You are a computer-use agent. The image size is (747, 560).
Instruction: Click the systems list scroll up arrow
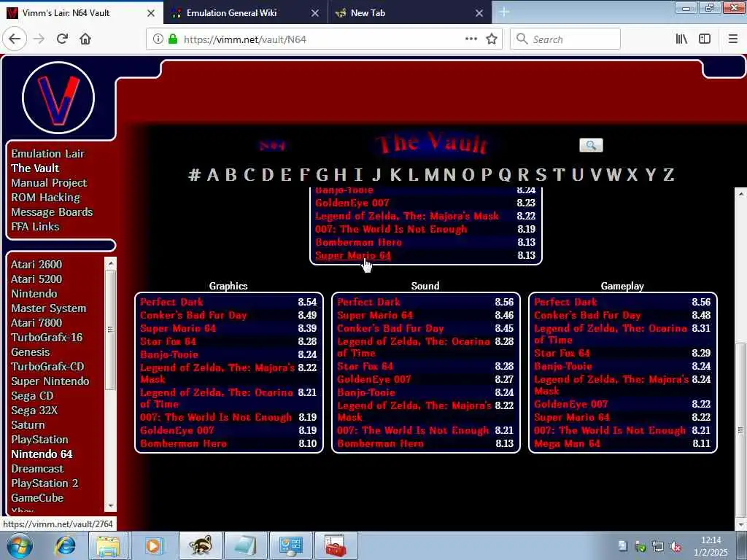tap(111, 262)
